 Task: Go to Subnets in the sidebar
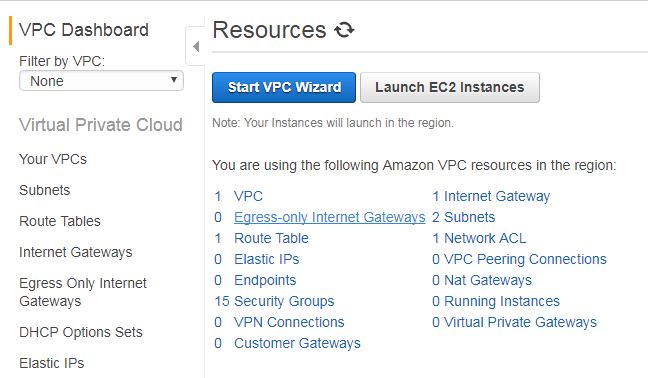45,190
